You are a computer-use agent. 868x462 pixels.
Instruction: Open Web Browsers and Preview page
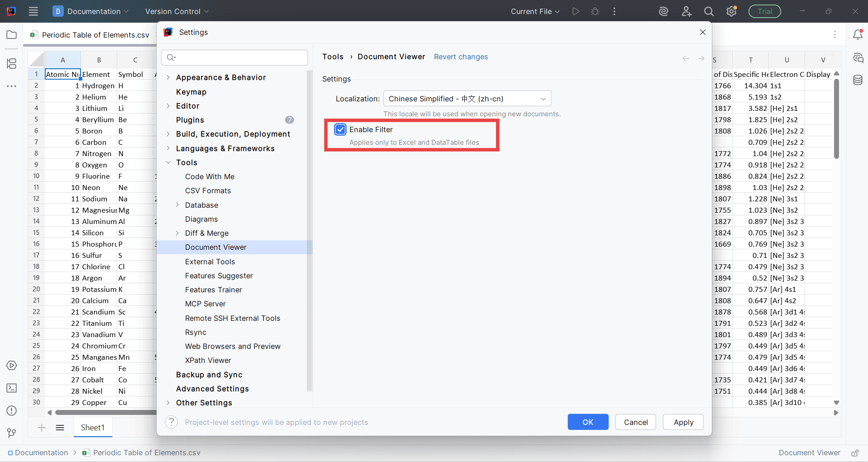click(233, 346)
